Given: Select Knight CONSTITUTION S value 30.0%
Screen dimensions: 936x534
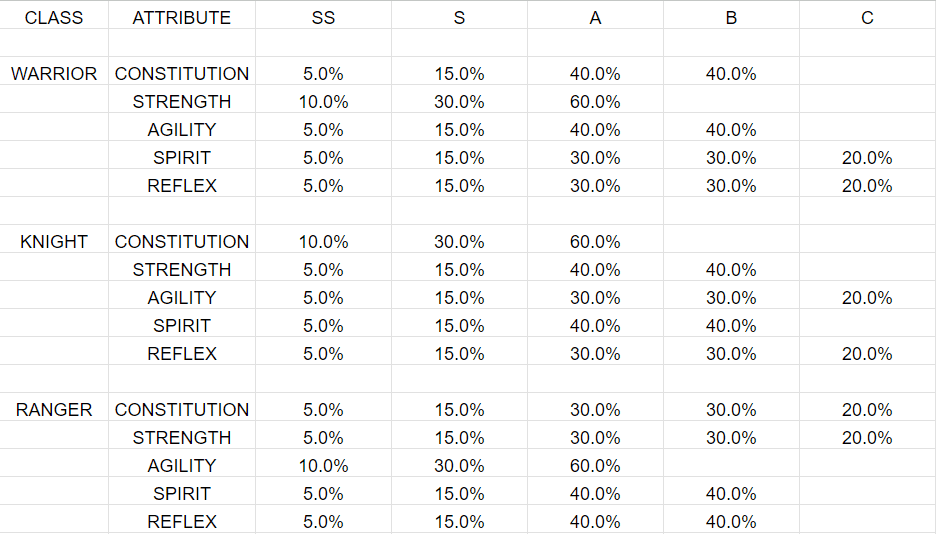Looking at the screenshot, I should [x=459, y=242].
